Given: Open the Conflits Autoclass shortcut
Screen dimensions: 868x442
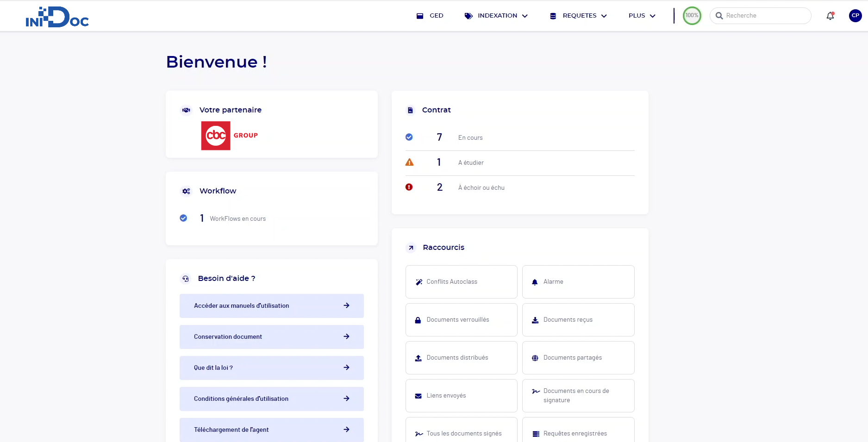Looking at the screenshot, I should (461, 282).
